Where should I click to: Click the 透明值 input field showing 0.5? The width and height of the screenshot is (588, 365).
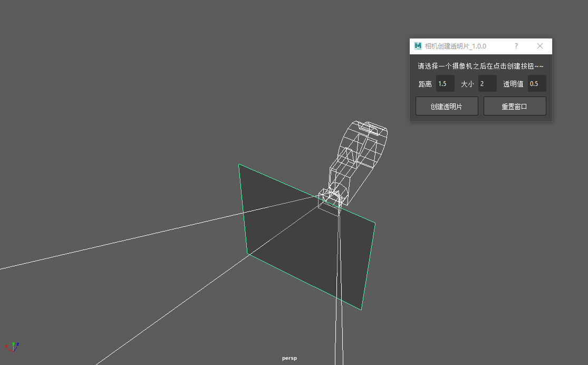536,84
